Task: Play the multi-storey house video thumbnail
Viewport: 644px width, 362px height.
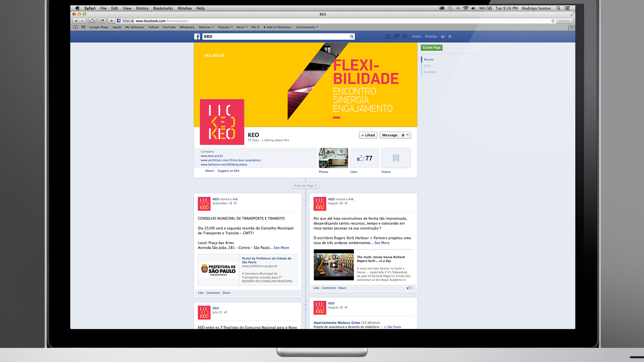Action: click(x=334, y=265)
